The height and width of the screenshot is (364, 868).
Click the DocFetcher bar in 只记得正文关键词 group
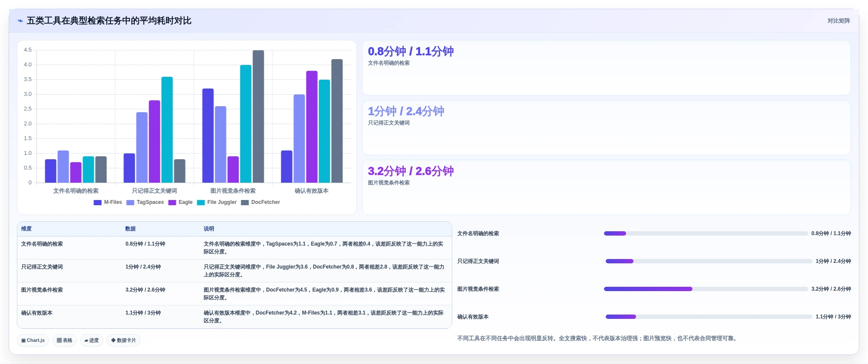(x=179, y=171)
